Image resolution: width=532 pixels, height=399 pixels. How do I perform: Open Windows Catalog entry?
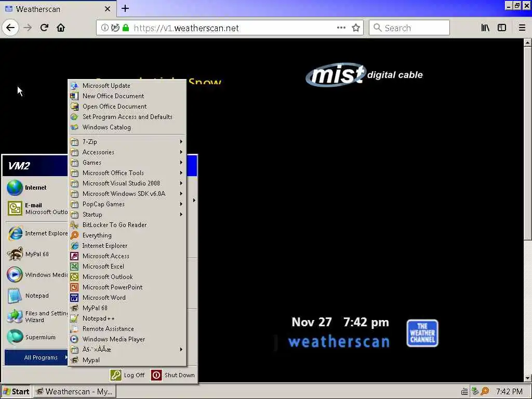pyautogui.click(x=127, y=127)
